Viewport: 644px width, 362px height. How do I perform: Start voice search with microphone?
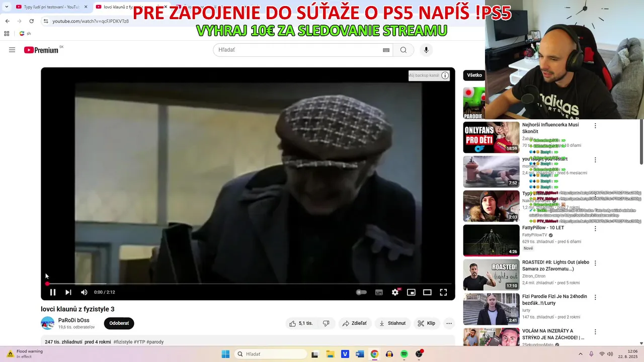(x=426, y=50)
